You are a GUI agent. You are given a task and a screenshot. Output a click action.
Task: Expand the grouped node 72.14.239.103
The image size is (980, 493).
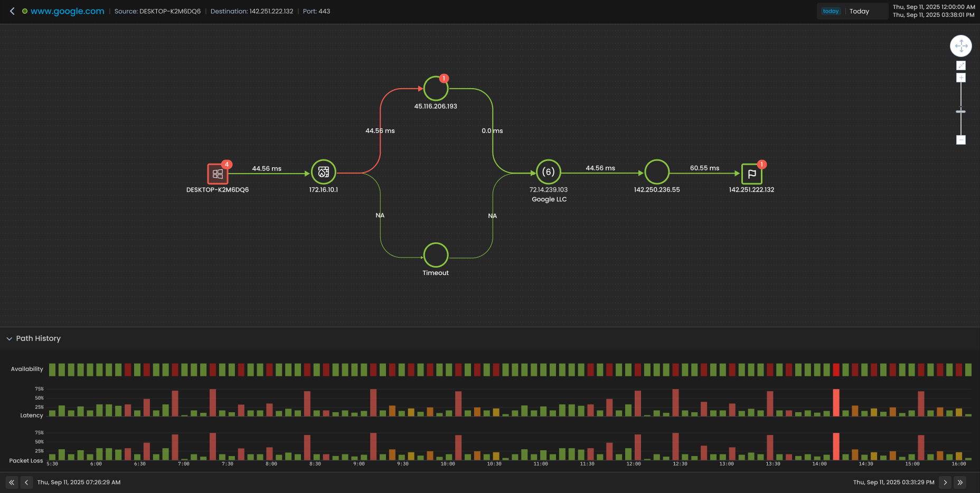tap(548, 172)
